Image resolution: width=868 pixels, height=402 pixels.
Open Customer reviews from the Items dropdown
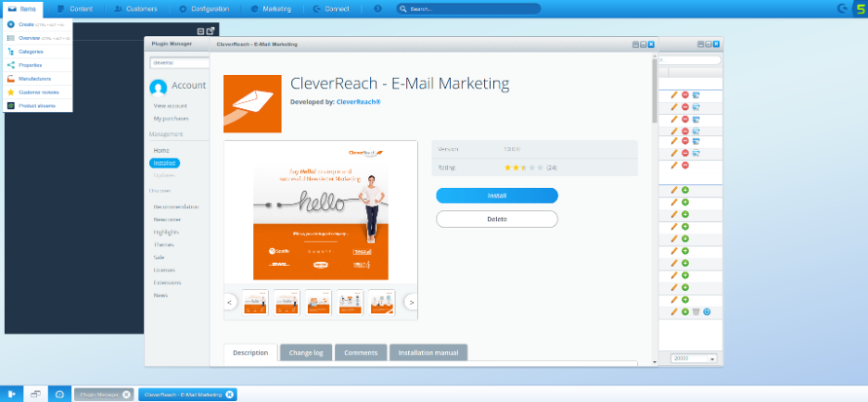click(x=38, y=93)
